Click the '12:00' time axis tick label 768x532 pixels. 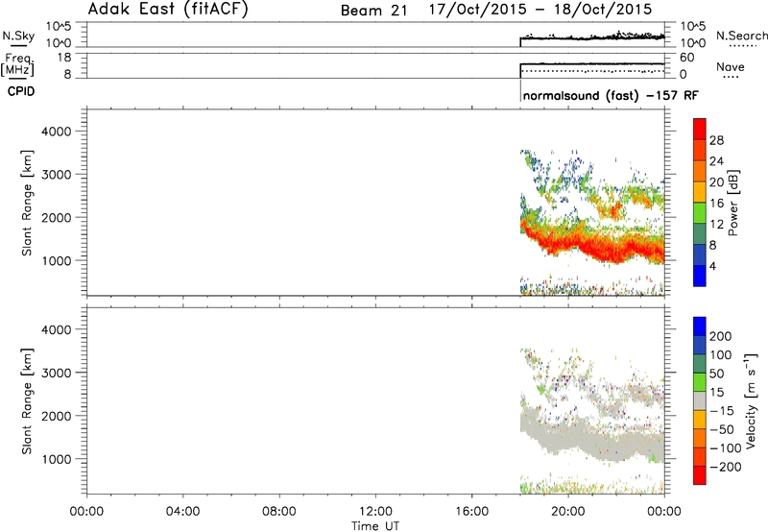click(375, 512)
